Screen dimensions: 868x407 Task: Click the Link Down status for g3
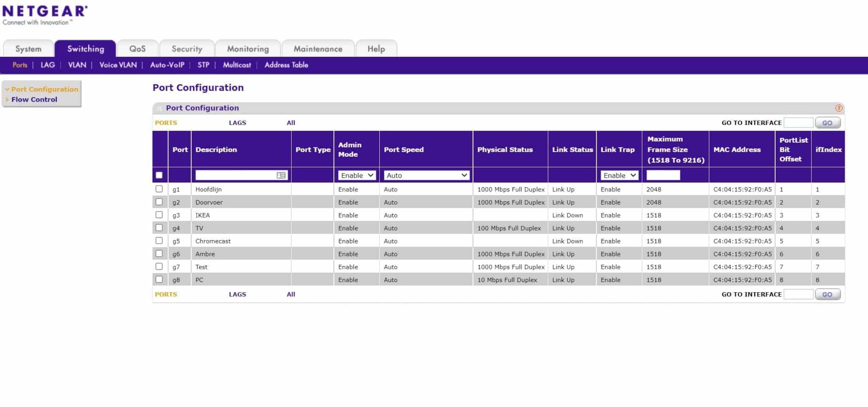(x=568, y=215)
